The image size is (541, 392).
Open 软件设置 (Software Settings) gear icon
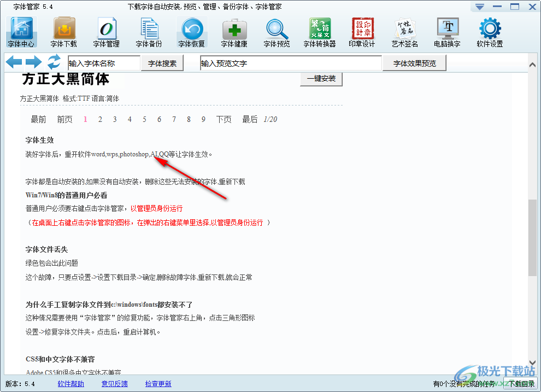click(490, 31)
